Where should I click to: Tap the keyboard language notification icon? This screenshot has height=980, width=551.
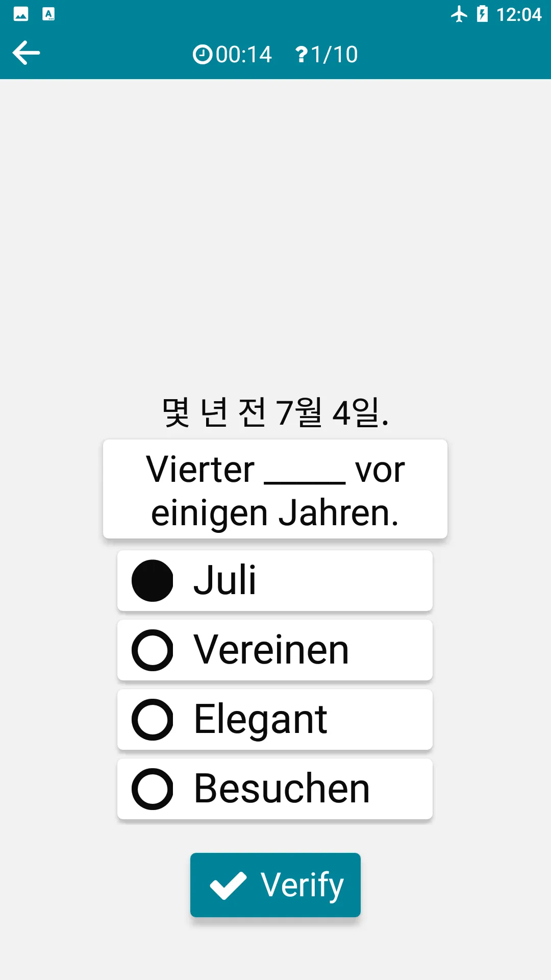tap(48, 14)
